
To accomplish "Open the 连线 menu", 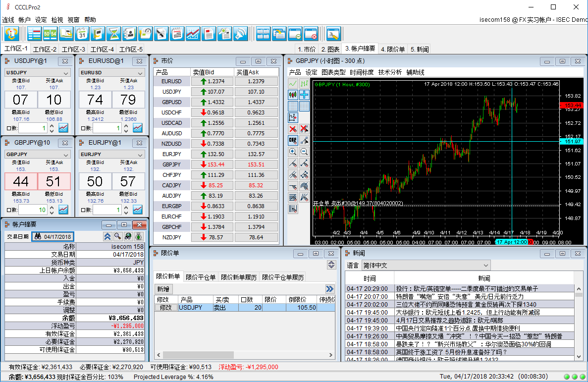I will [x=8, y=20].
